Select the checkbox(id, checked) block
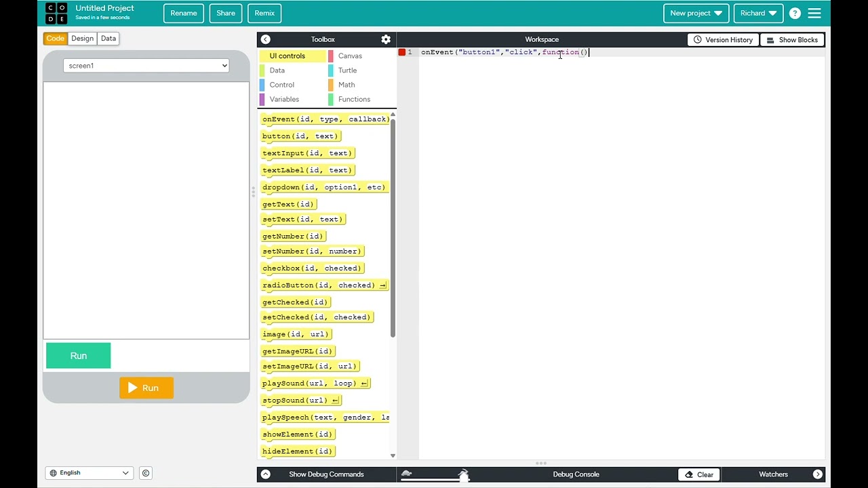Screen dimensions: 868x488 coord(312,268)
